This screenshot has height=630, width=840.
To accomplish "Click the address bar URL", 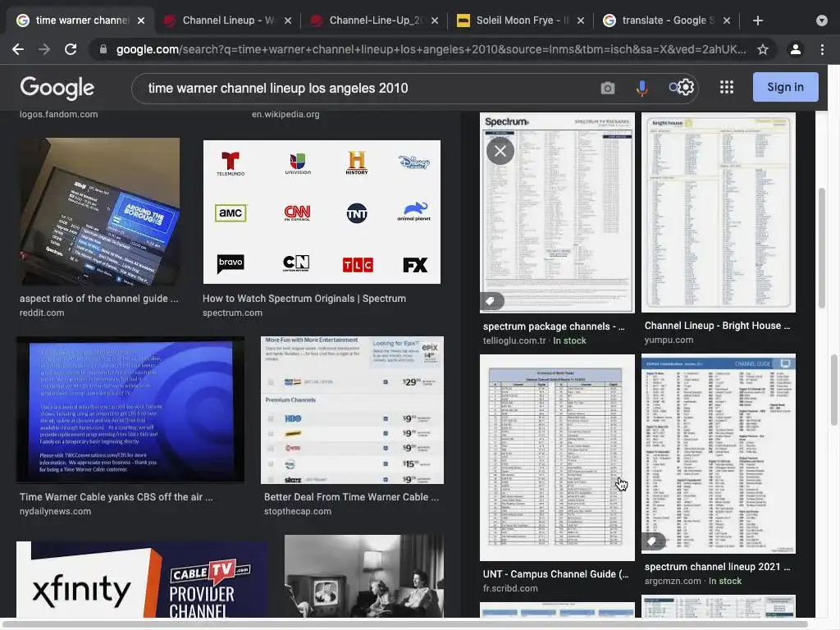I will [x=431, y=49].
